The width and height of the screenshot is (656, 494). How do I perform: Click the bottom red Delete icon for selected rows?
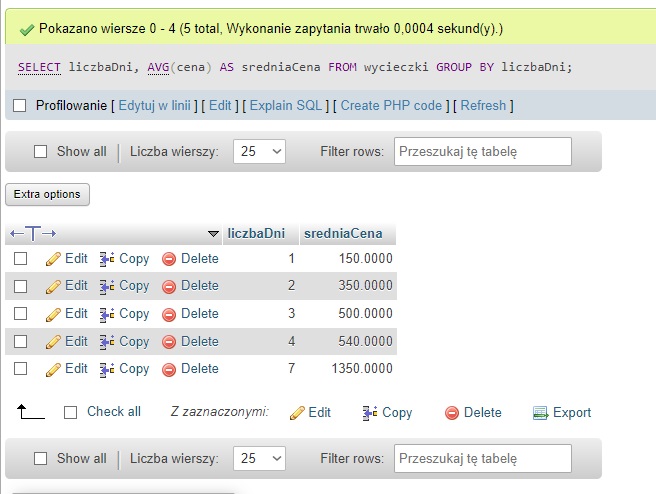pyautogui.click(x=452, y=412)
